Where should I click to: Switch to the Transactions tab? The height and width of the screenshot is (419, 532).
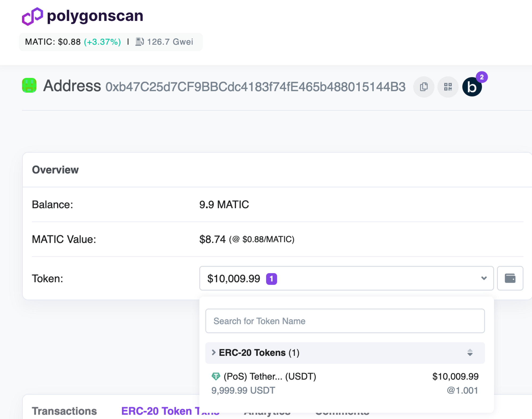pos(64,411)
